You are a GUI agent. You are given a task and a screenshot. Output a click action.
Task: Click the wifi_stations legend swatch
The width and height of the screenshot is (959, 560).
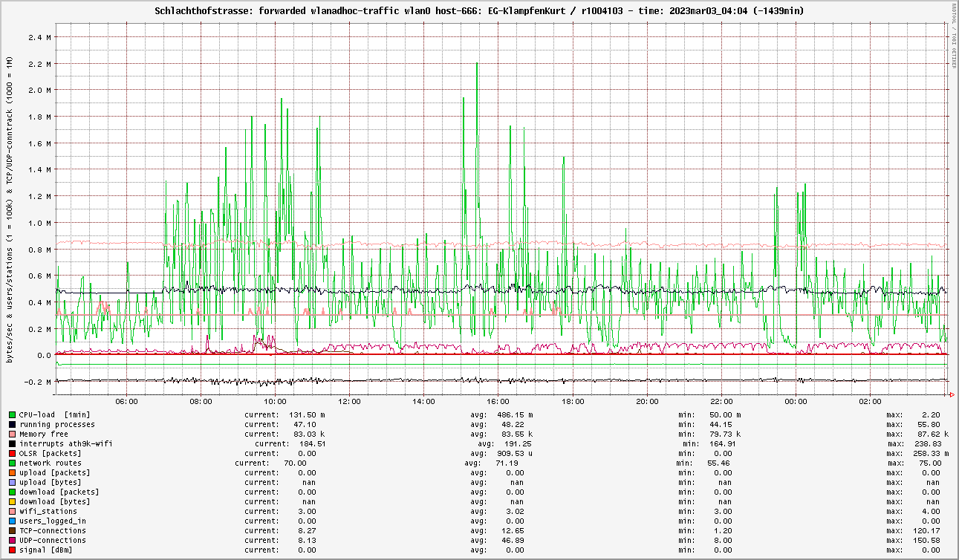[x=13, y=512]
